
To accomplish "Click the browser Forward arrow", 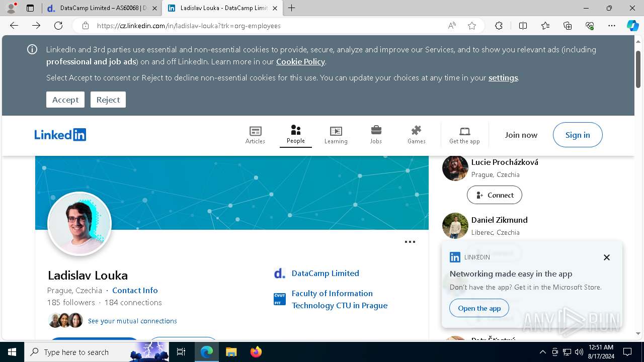I will pyautogui.click(x=36, y=26).
